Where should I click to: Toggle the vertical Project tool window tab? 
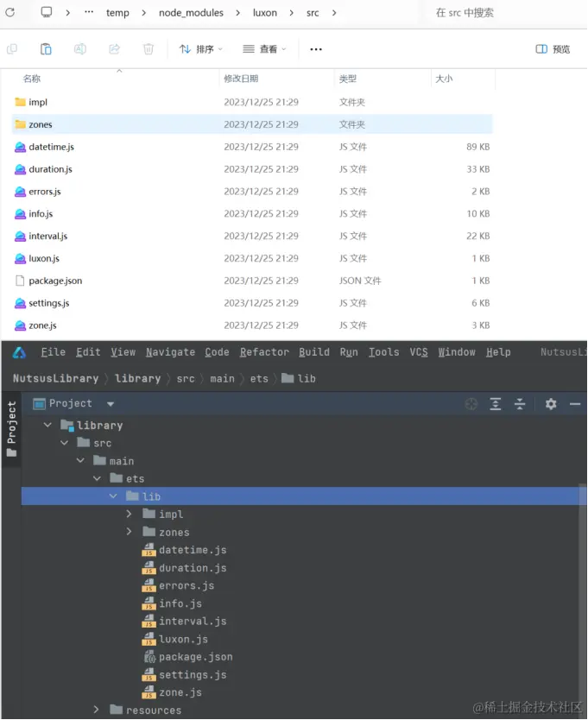11,429
